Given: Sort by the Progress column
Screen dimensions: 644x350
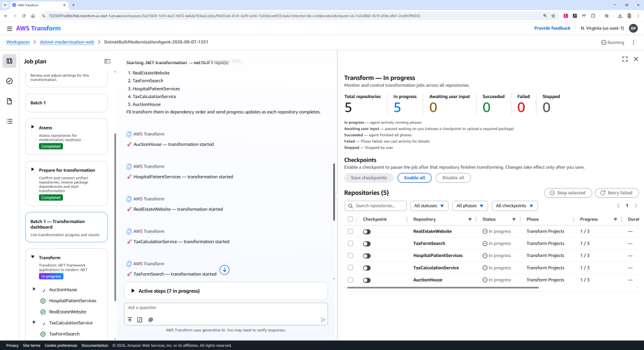Looking at the screenshot, I should 615,219.
